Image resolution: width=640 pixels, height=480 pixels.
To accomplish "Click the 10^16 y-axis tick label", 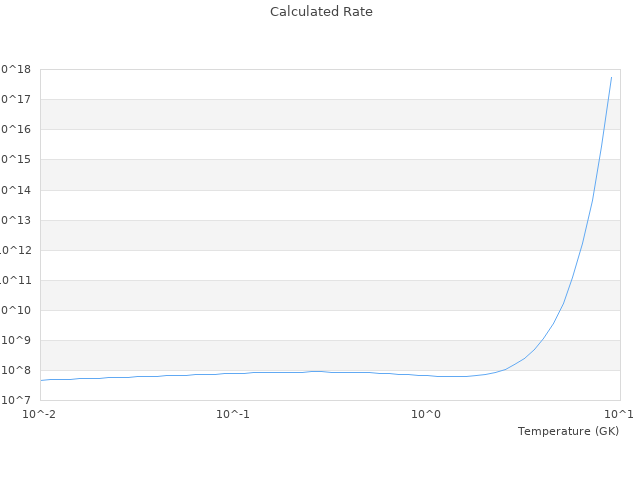I will pyautogui.click(x=16, y=129).
